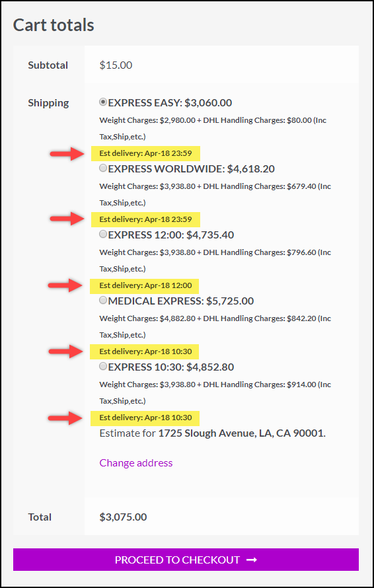Select the EXPRESS 12:00 radio button
The width and height of the screenshot is (374, 588).
[x=103, y=235]
